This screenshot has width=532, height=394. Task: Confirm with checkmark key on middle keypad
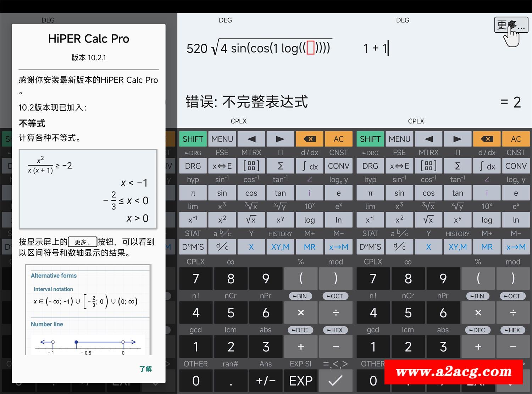pos(336,381)
